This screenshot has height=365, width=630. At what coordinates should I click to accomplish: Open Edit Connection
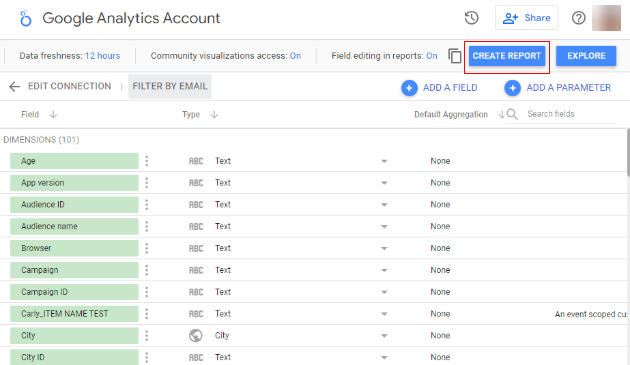pyautogui.click(x=70, y=86)
